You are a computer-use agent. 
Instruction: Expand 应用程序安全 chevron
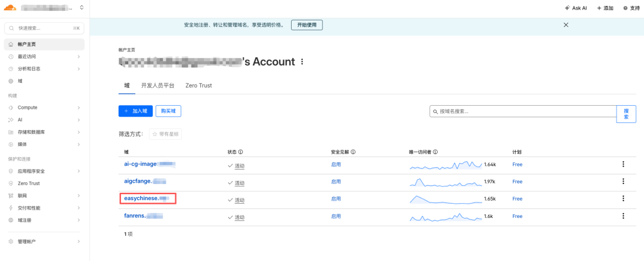click(x=79, y=171)
